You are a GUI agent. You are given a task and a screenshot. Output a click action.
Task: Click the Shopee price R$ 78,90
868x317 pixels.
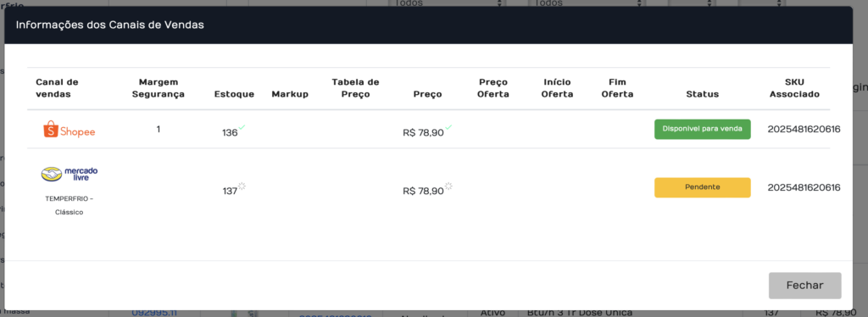[x=424, y=133]
